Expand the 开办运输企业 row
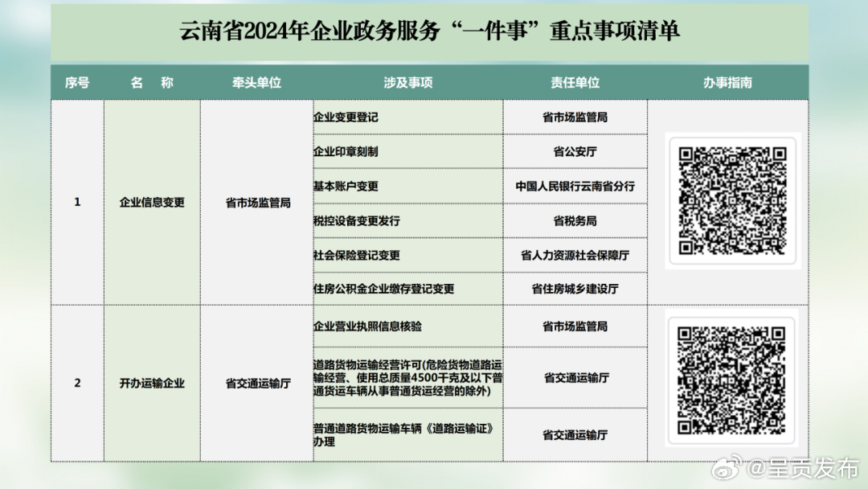The image size is (868, 489). (150, 383)
